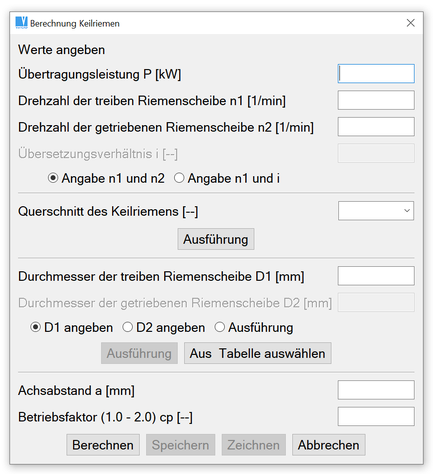The width and height of the screenshot is (433, 474).
Task: Click 'Aus Tabelle auswählen' button
Action: 257,353
